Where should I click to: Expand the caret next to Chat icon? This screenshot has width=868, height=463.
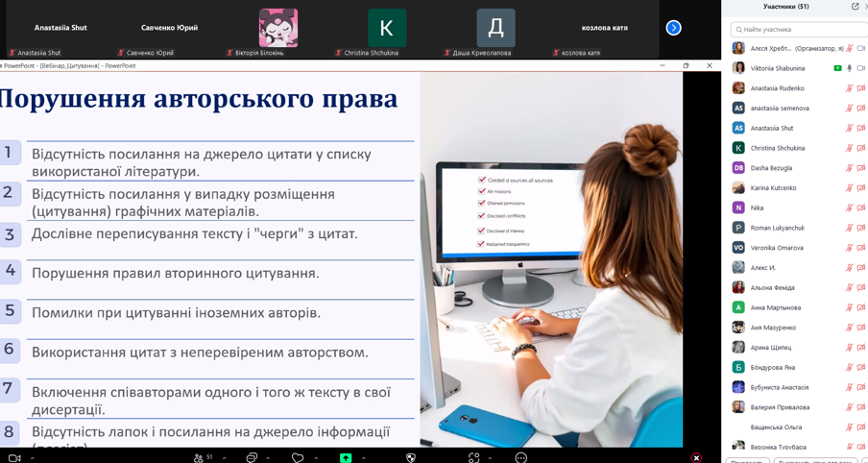tap(269, 458)
